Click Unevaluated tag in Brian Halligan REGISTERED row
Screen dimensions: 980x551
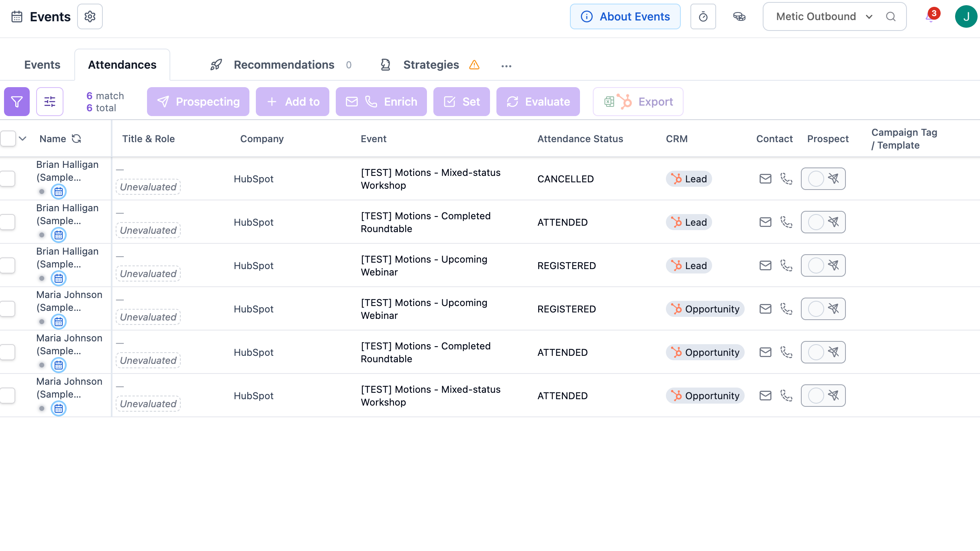coord(148,273)
